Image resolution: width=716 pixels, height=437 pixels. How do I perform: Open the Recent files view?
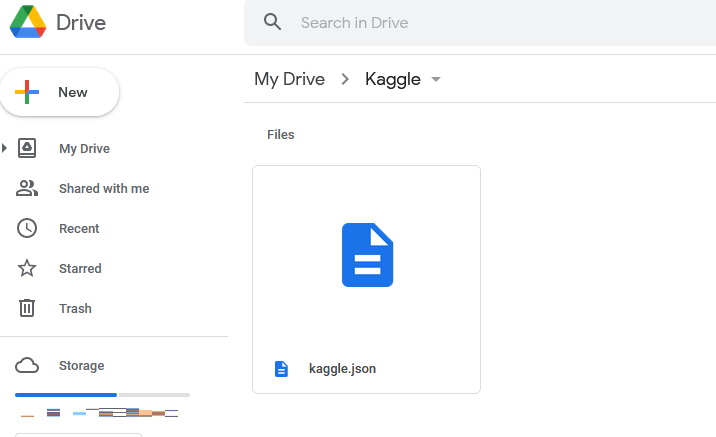[x=79, y=228]
